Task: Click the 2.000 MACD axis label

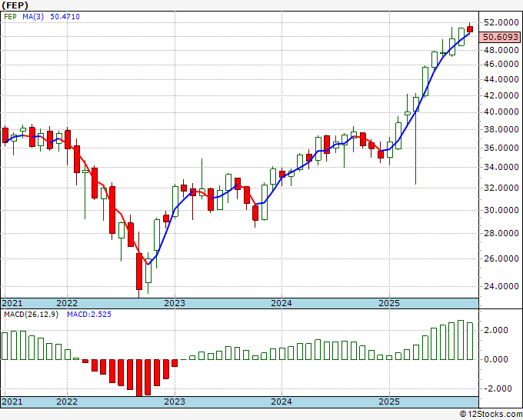Action: (x=495, y=330)
